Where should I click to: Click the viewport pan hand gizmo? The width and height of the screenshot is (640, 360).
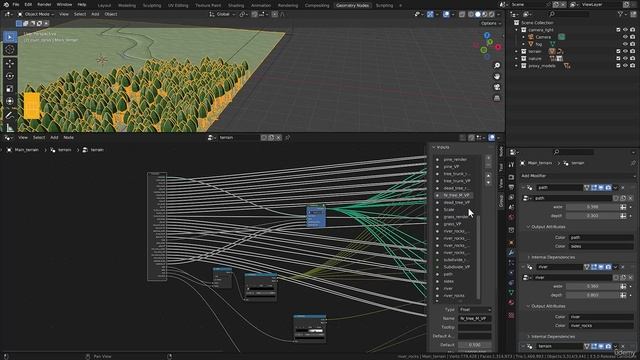pyautogui.click(x=497, y=76)
